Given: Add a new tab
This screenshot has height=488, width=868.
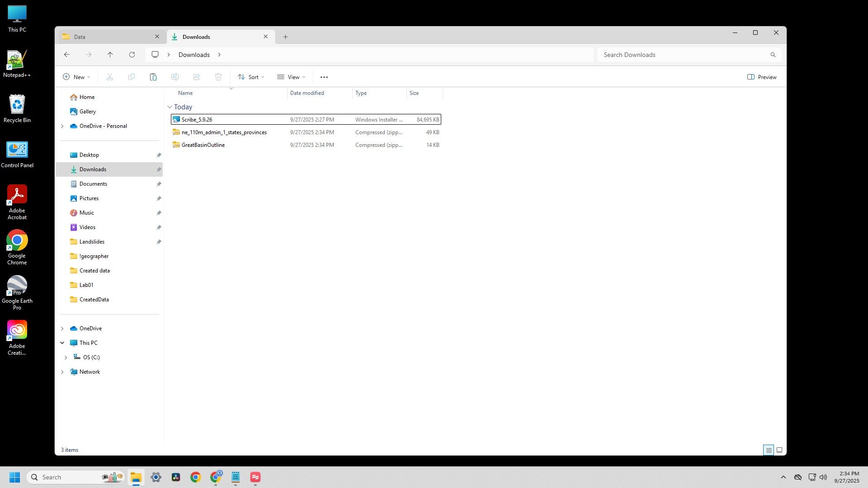Looking at the screenshot, I should click(285, 37).
